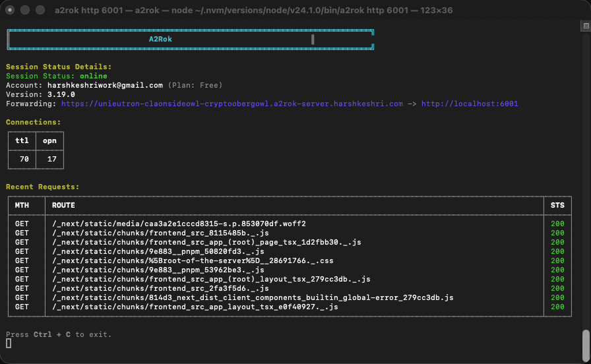Click the split pane icon above scrollbar

[x=586, y=26]
